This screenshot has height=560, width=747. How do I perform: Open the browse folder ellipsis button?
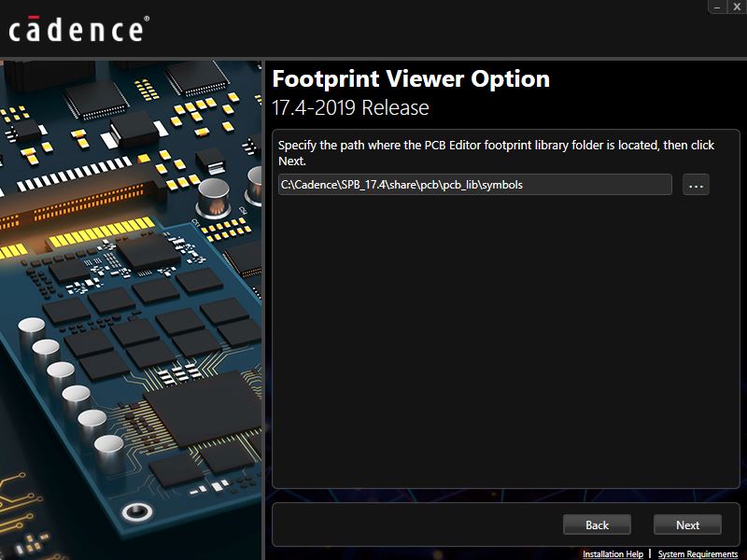tap(696, 185)
